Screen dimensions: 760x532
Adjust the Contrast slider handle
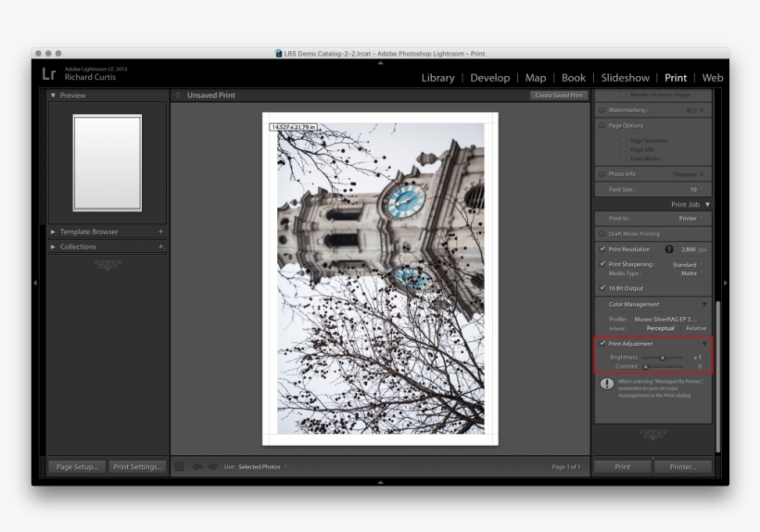pos(645,367)
